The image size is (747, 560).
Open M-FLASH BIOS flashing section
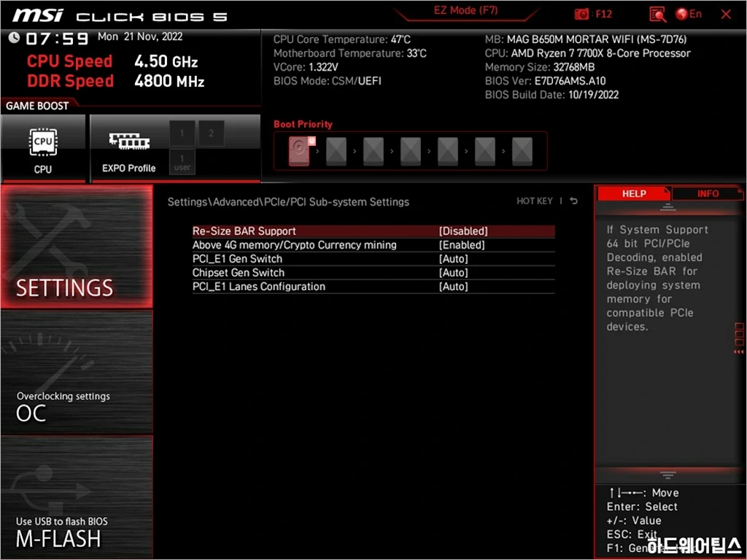coord(77,497)
